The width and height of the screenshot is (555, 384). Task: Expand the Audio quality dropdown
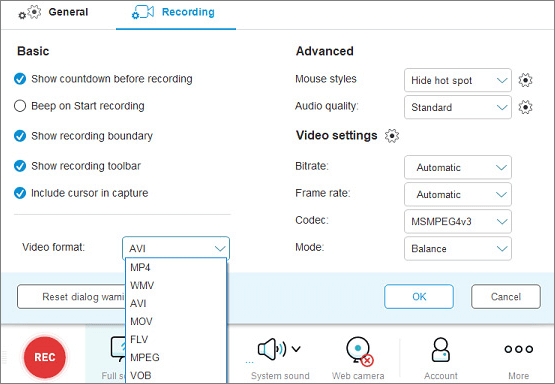458,107
